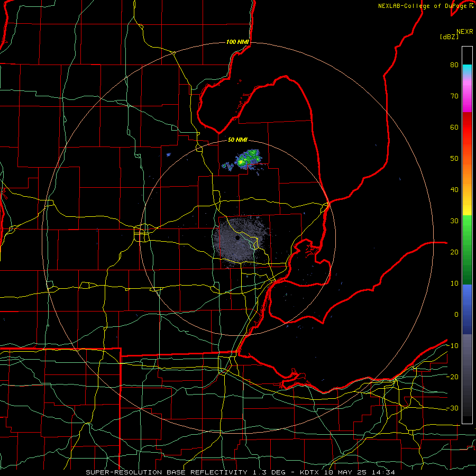Click the 0 value on the dBZ scale
Screen dimensions: 476x476
click(x=456, y=315)
